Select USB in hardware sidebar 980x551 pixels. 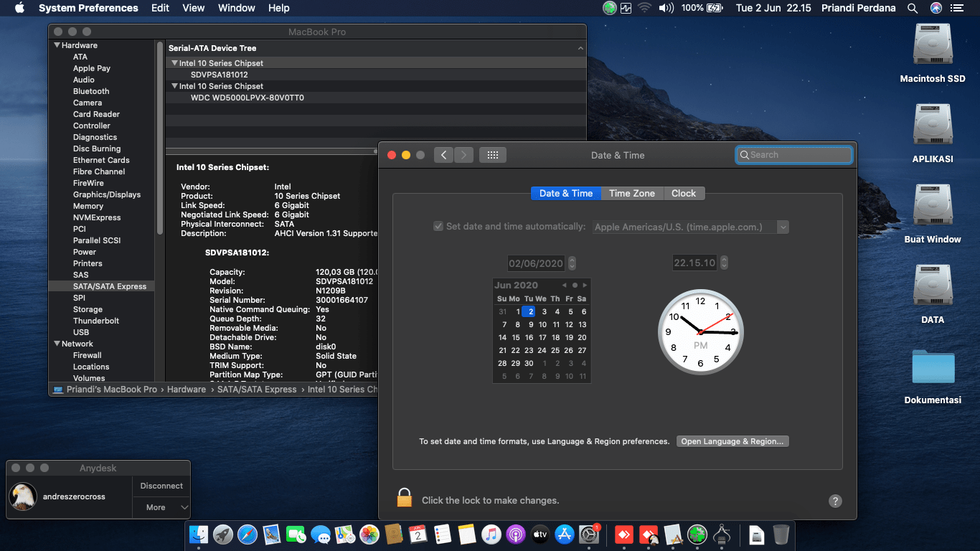81,332
